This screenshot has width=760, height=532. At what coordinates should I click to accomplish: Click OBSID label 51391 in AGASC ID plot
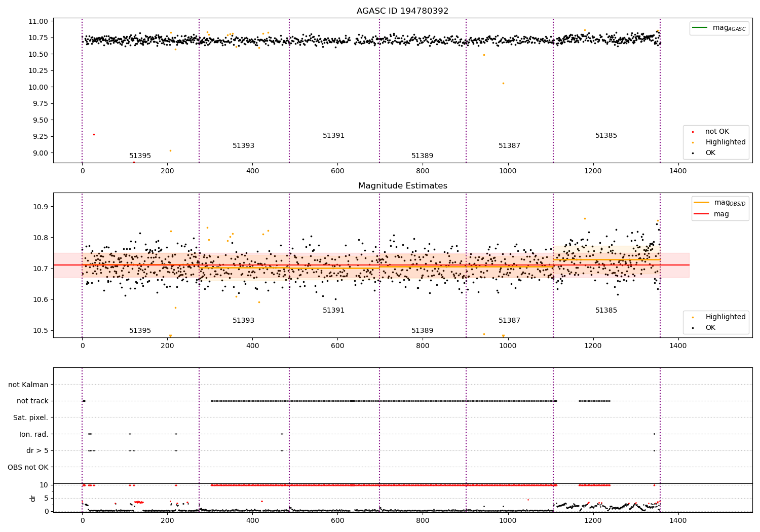[x=333, y=136]
